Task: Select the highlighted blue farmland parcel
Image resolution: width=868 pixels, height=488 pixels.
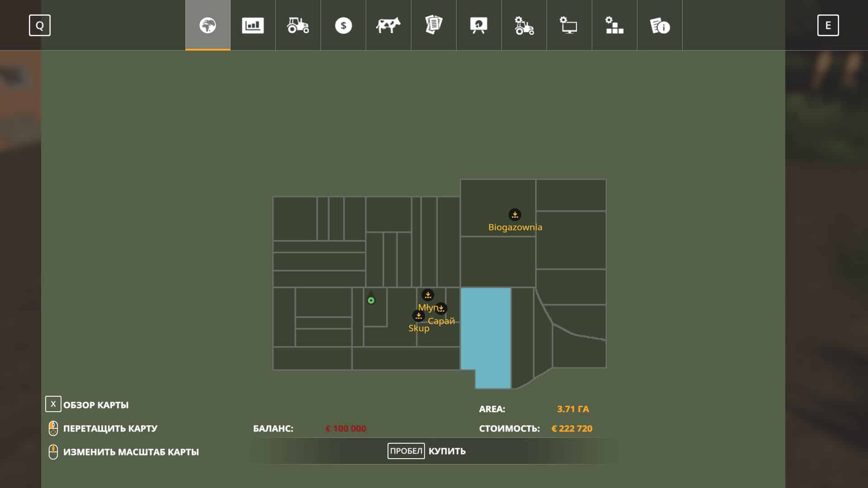Action: pyautogui.click(x=486, y=330)
